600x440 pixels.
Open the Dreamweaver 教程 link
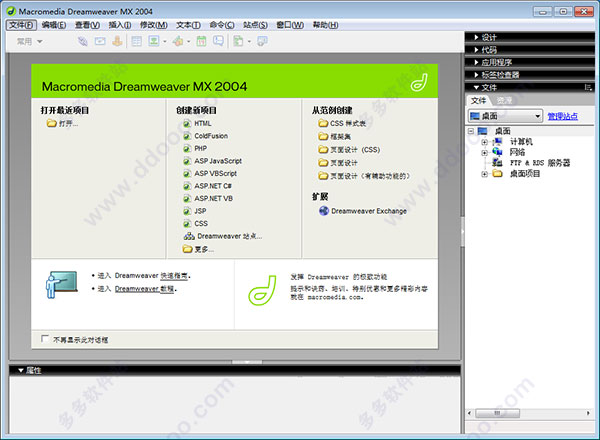(144, 289)
